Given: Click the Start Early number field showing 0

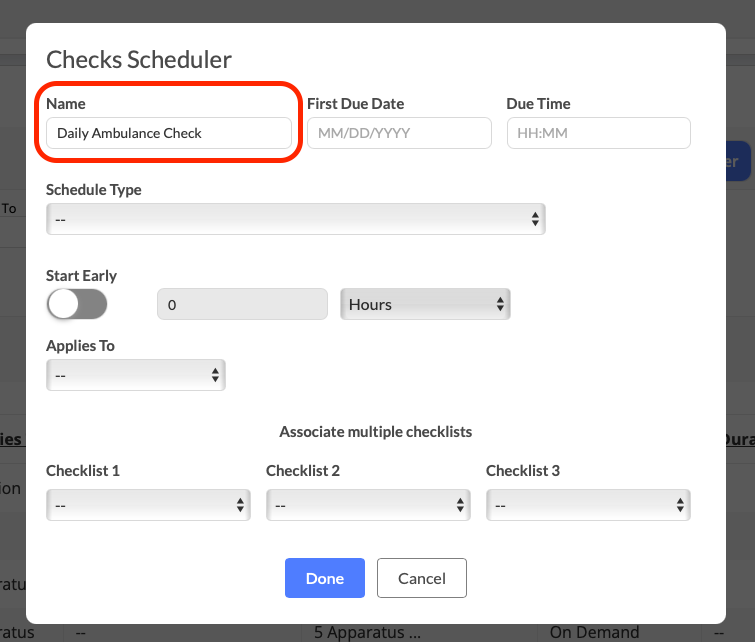Looking at the screenshot, I should click(x=242, y=304).
